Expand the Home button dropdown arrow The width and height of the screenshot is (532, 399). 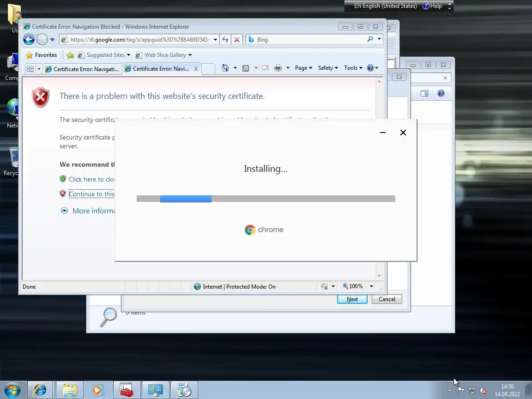pyautogui.click(x=235, y=68)
